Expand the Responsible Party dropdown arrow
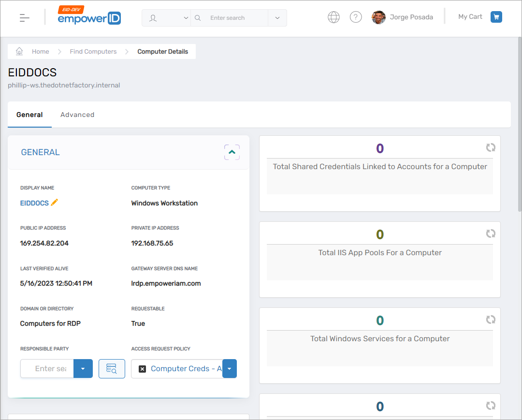 click(x=83, y=369)
